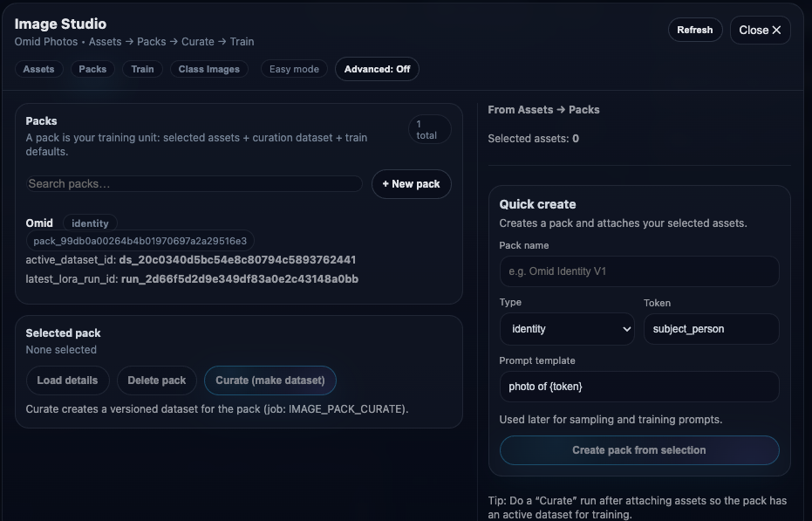Go to the Train tab
The height and width of the screenshot is (521, 812).
pyautogui.click(x=142, y=69)
